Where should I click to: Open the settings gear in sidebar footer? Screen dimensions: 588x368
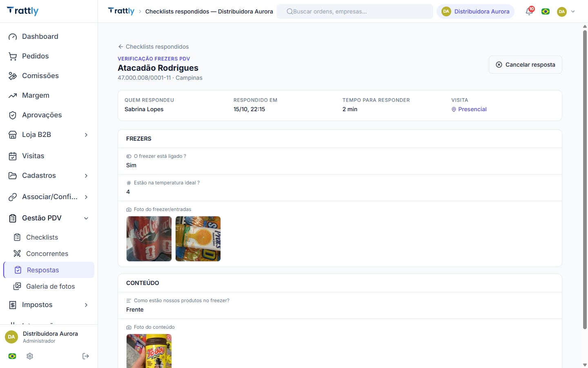tap(30, 356)
